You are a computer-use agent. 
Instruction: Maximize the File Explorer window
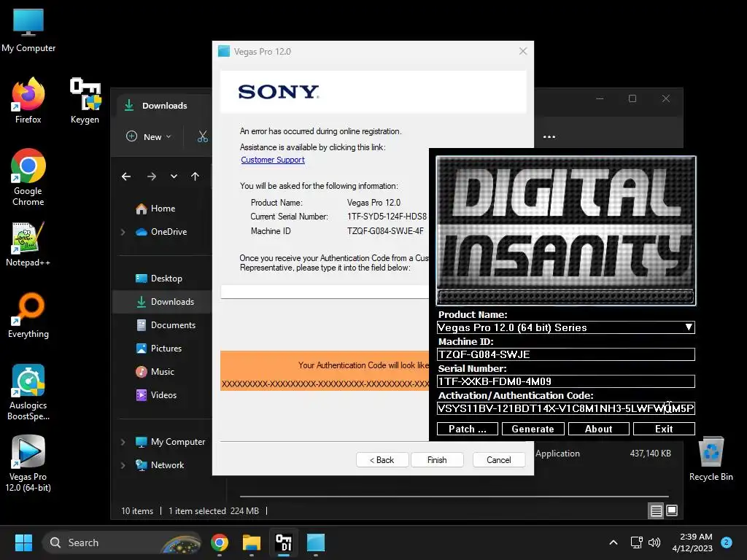click(632, 98)
